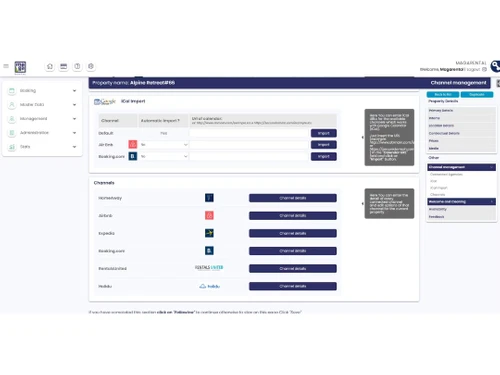The width and height of the screenshot is (500, 375).
Task: Open Contractual Details in property menu
Action: pyautogui.click(x=461, y=133)
